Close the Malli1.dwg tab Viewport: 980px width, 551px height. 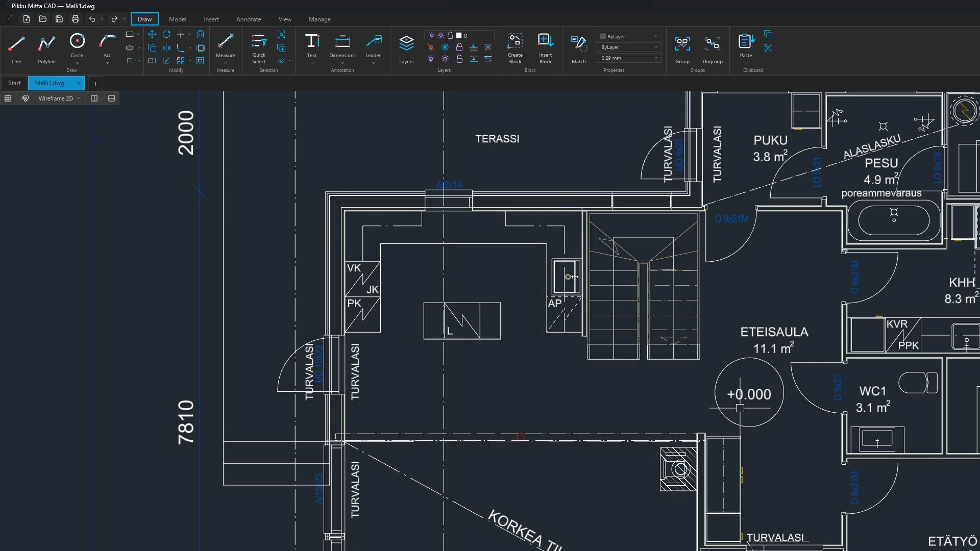point(78,83)
